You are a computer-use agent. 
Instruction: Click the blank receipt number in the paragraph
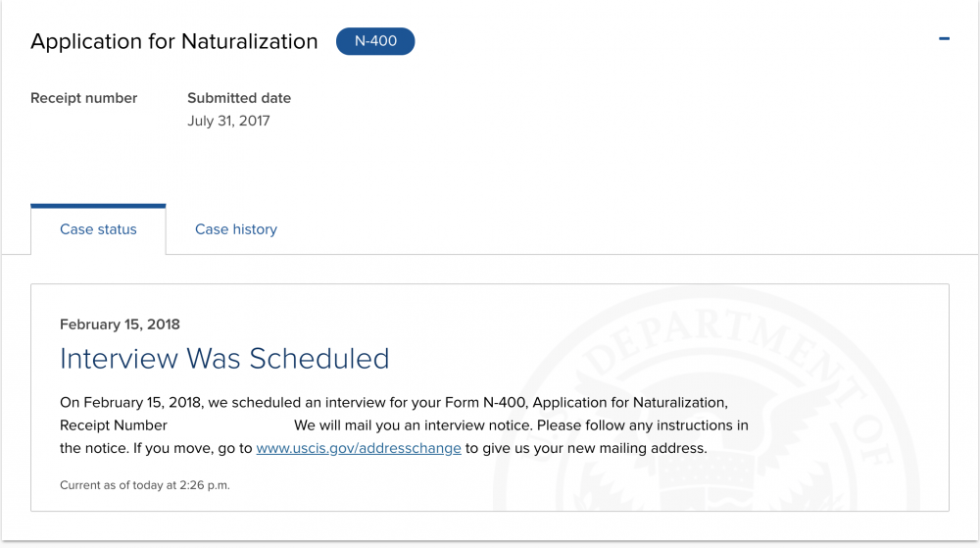[x=230, y=425]
